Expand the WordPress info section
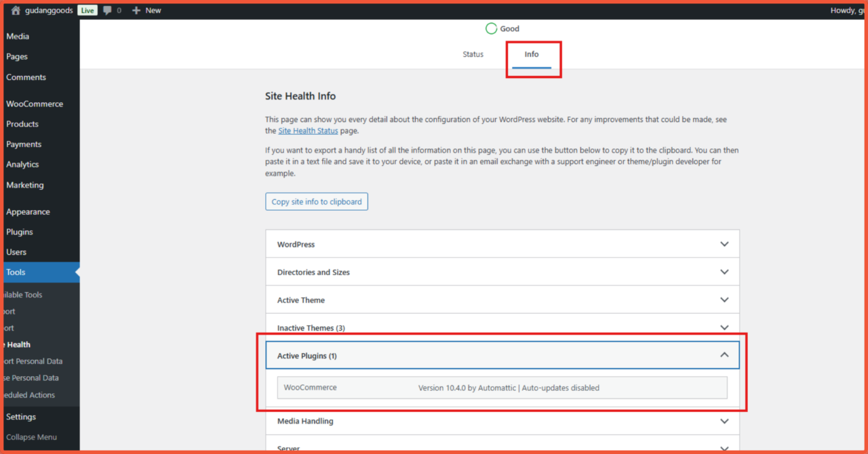This screenshot has height=454, width=868. click(x=502, y=244)
